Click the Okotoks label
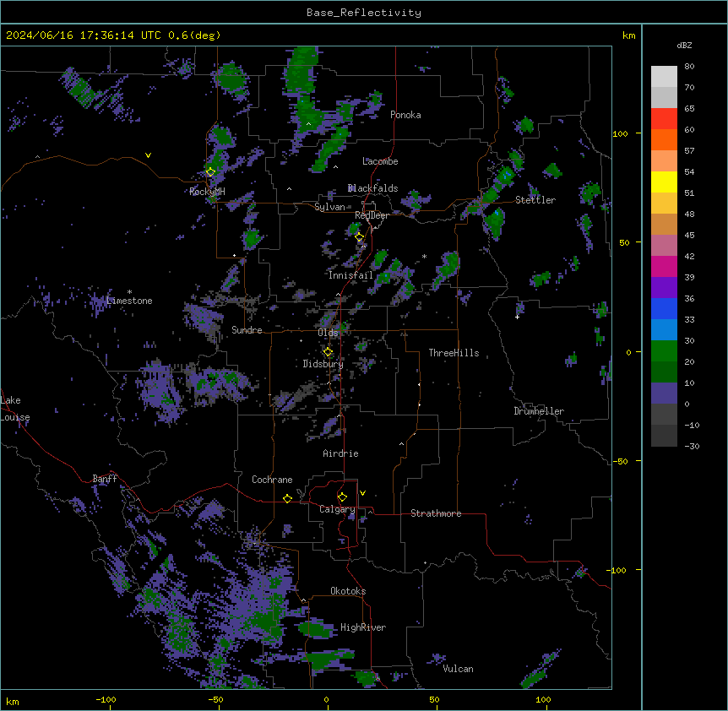 (x=348, y=591)
